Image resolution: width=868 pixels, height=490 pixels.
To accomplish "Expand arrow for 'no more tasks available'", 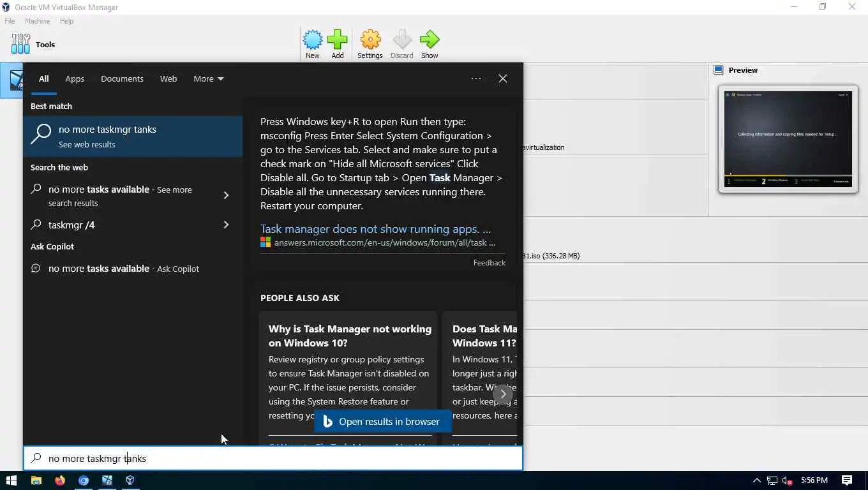I will [226, 195].
